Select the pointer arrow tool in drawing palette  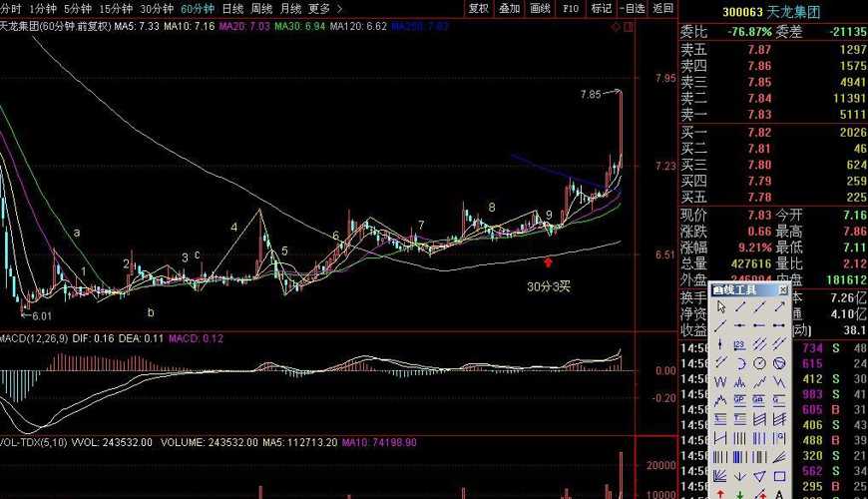(720, 306)
